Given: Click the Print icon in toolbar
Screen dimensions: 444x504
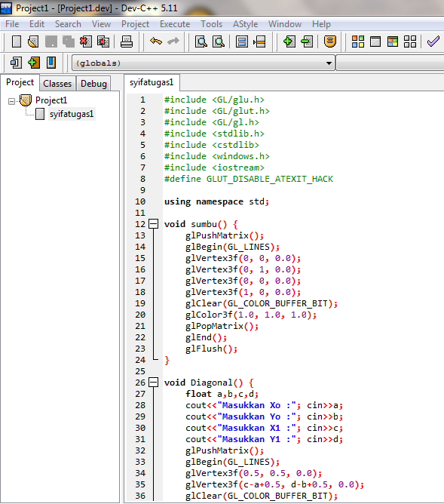Looking at the screenshot, I should 127,41.
